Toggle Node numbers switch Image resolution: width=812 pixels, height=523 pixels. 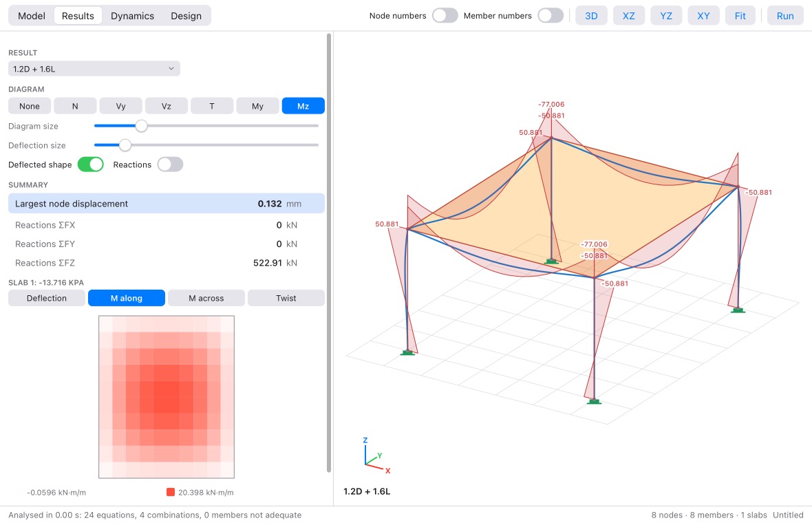(445, 16)
